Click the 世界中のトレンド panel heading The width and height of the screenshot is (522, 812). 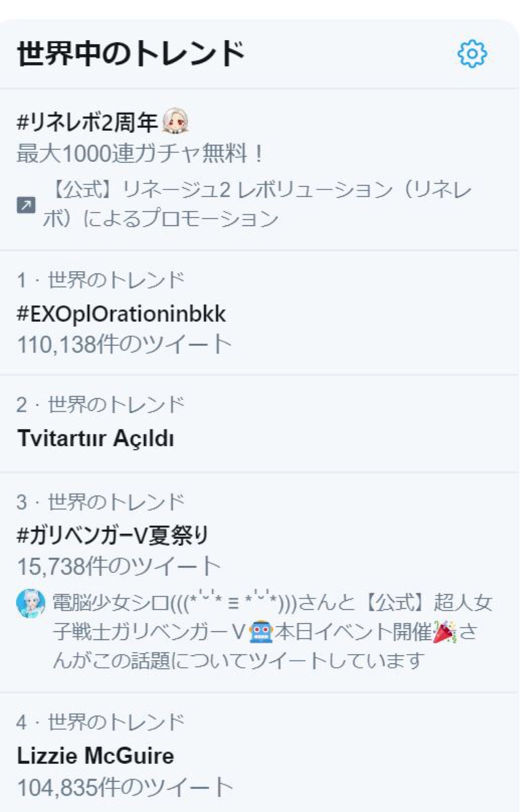[131, 54]
